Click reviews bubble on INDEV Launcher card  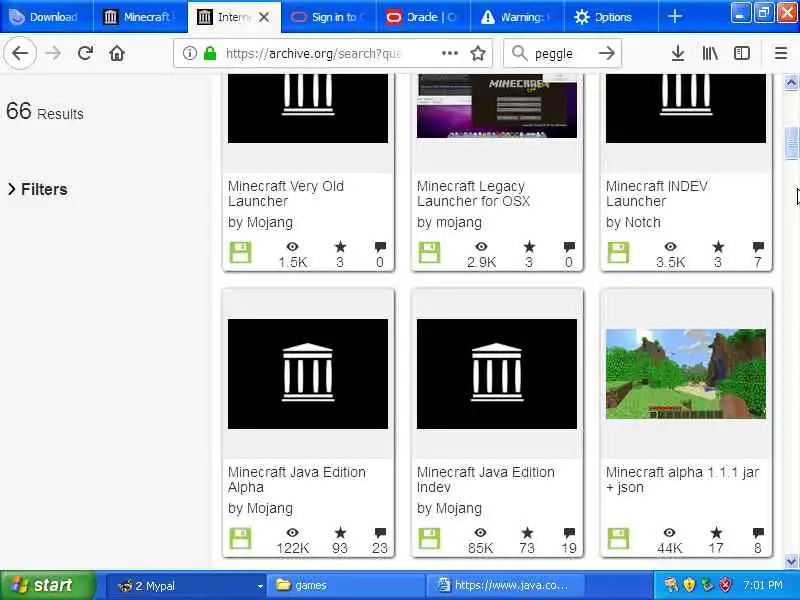pos(758,247)
